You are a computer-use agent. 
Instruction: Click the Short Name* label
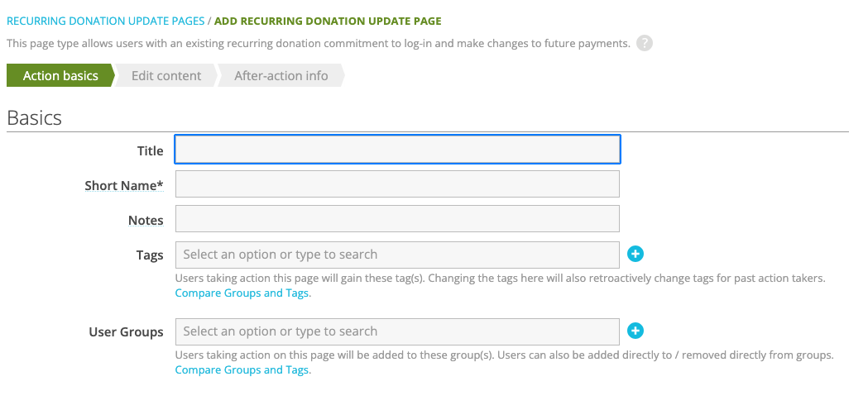click(x=124, y=185)
